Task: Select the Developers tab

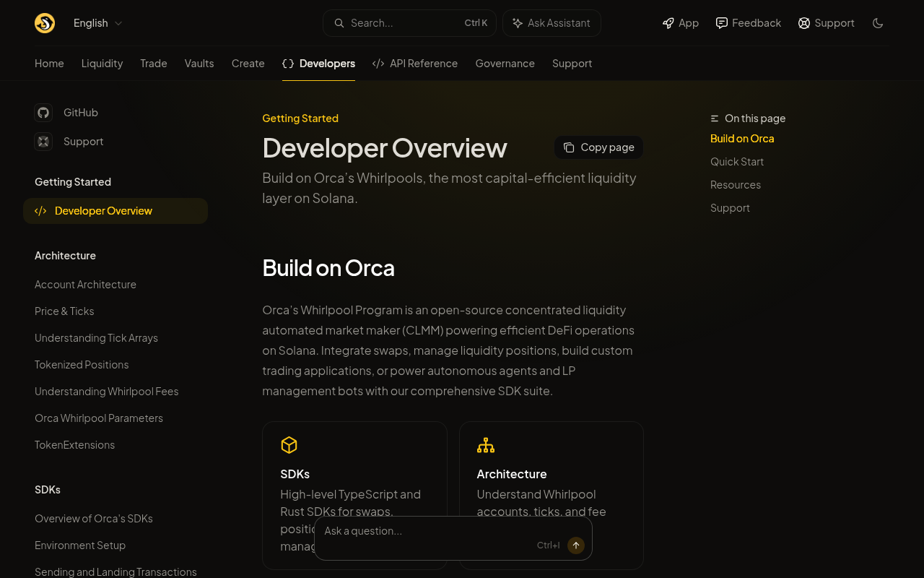Action: point(318,64)
